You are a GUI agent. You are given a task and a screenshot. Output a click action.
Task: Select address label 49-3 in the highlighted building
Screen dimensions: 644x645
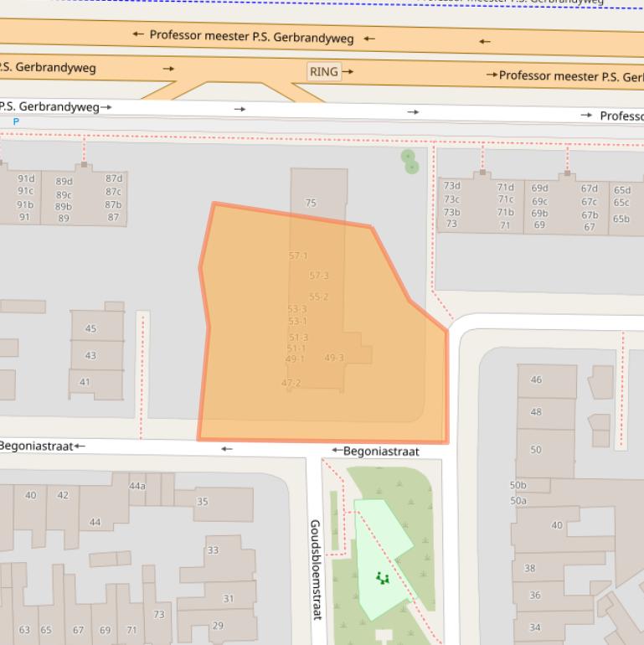coord(334,358)
